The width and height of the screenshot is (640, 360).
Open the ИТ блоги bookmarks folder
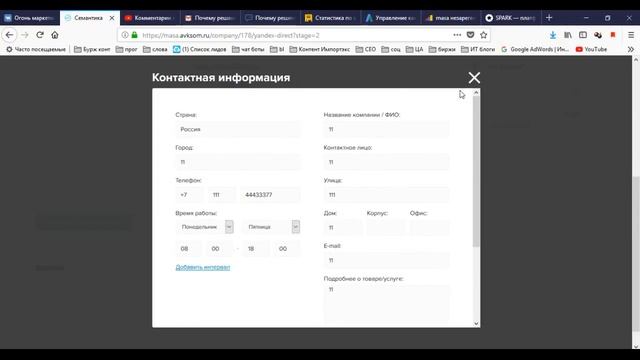point(478,49)
